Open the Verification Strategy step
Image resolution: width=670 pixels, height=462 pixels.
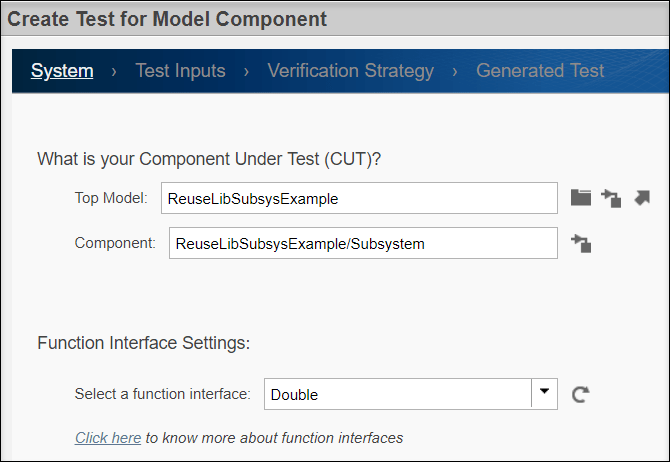350,71
